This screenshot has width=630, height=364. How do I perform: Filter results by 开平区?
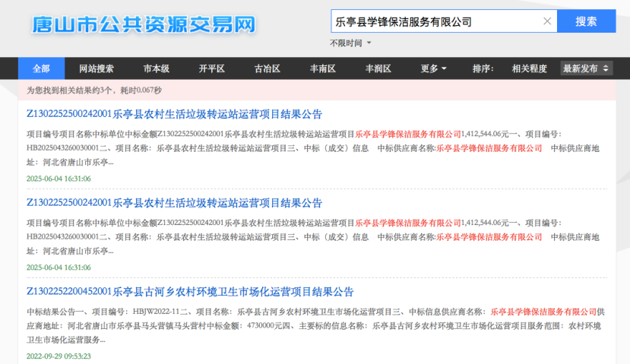click(x=212, y=68)
